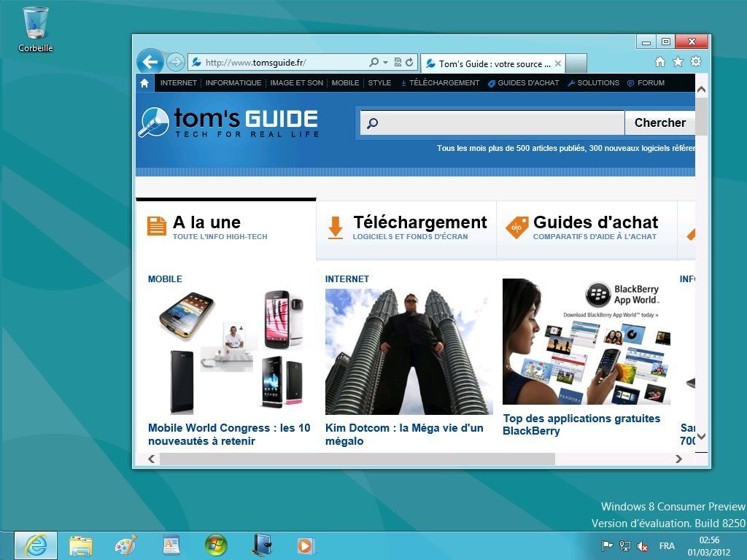Image resolution: width=747 pixels, height=560 pixels.
Task: Open Top des applications gratuites BlackBerry link
Action: coord(581,424)
